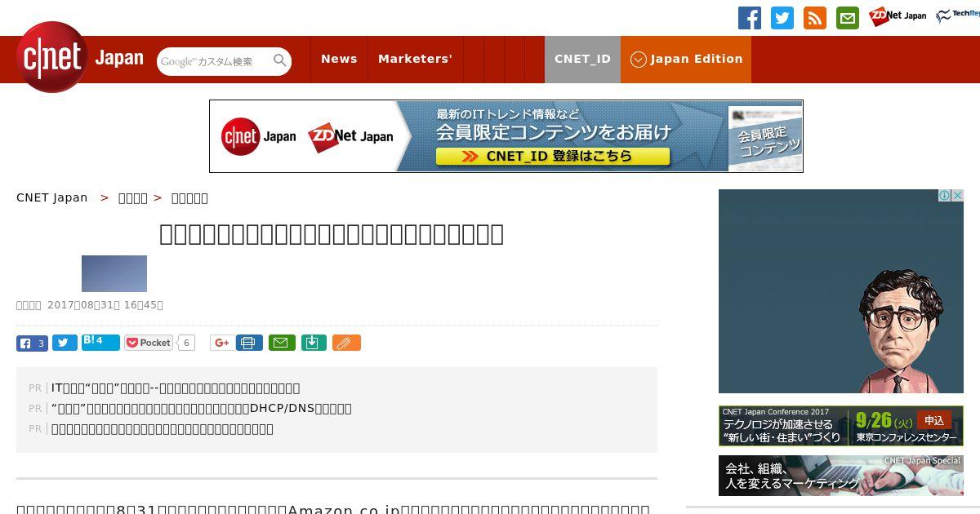Open the orange RSS feed icon
The height and width of the screenshot is (514, 980).
815,18
